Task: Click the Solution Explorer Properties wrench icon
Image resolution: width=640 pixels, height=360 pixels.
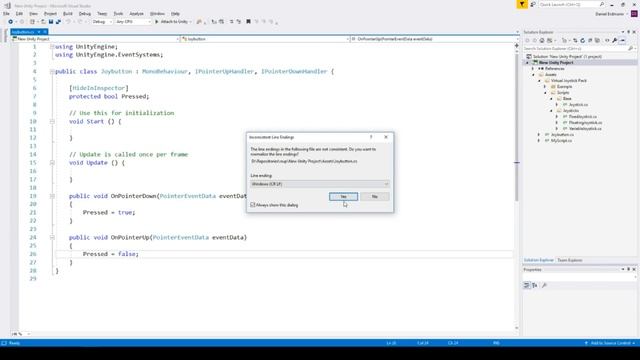Action: click(x=615, y=40)
